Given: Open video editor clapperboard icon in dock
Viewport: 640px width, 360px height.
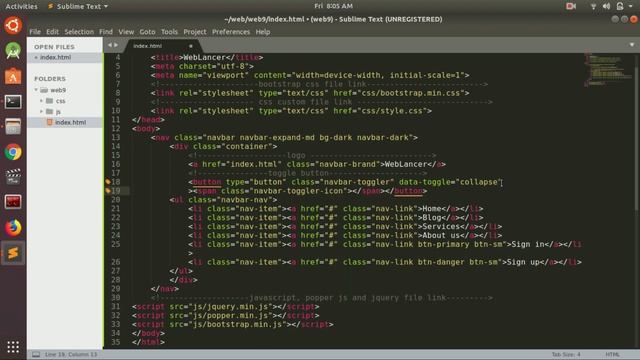Looking at the screenshot, I should click(13, 177).
